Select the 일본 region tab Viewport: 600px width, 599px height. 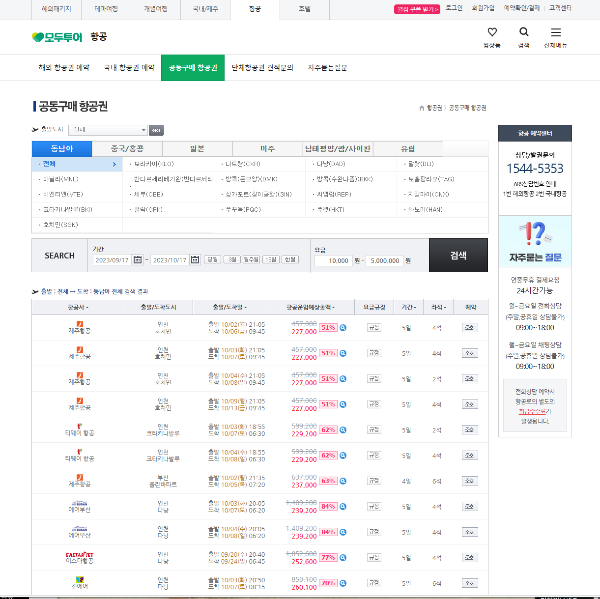[x=197, y=149]
